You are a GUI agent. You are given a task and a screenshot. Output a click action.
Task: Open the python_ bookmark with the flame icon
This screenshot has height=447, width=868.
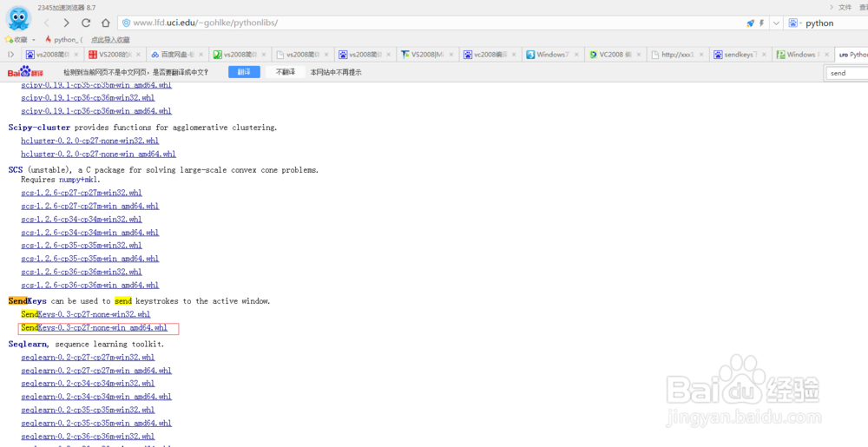[x=63, y=39]
